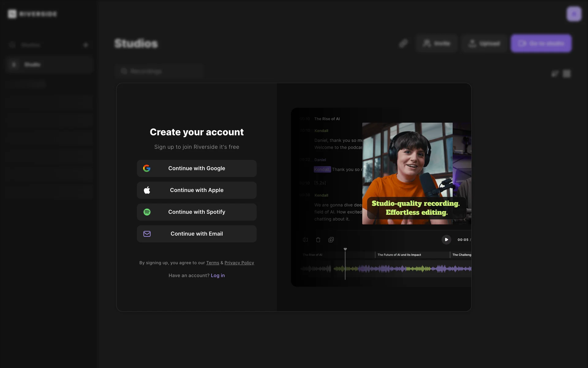Click the playhead marker on the waveform timeline

tap(345, 249)
